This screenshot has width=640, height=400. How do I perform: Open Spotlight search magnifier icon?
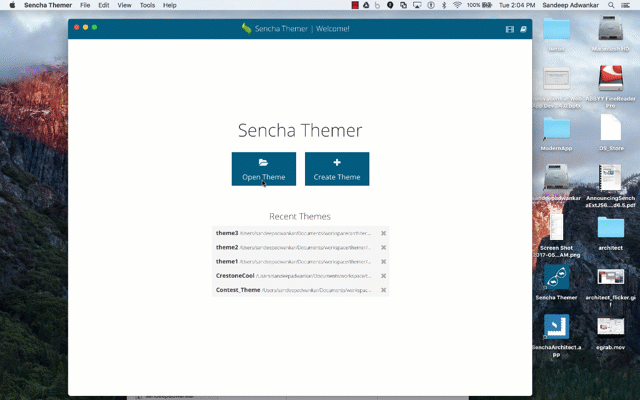pos(611,5)
